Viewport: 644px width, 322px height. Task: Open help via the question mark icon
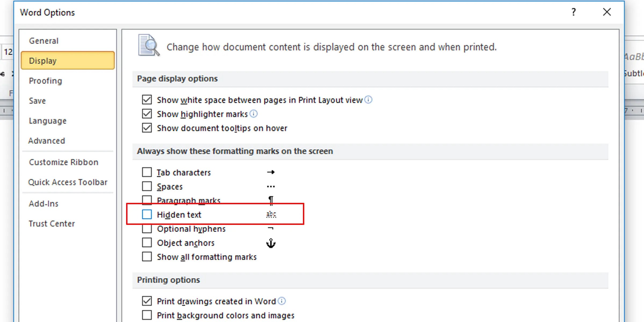[x=574, y=12]
